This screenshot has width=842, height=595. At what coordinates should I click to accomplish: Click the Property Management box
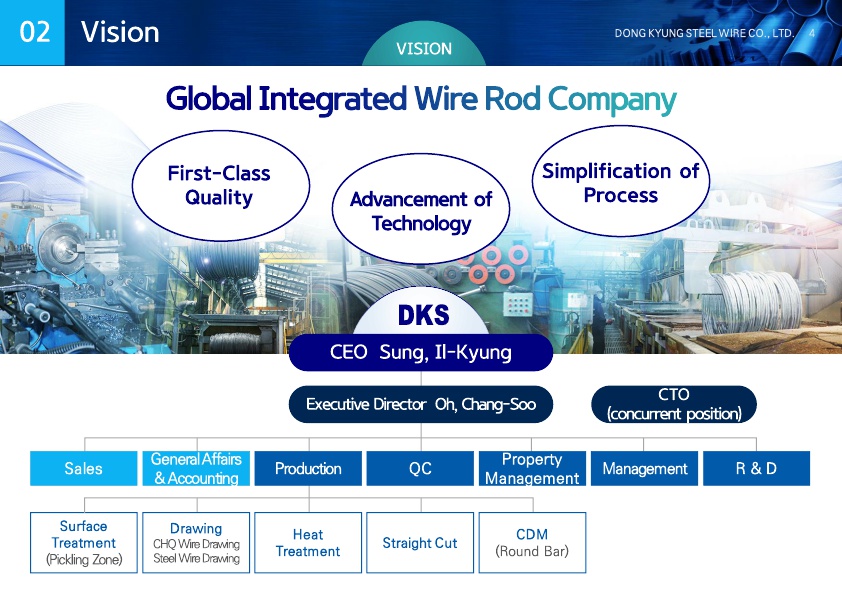[x=532, y=468]
